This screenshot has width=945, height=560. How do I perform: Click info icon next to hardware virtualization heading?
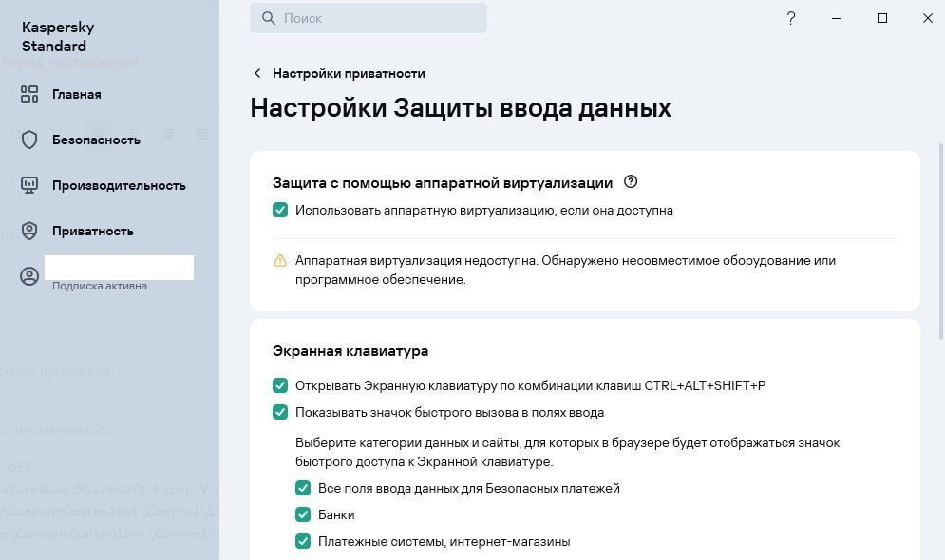coord(631,181)
